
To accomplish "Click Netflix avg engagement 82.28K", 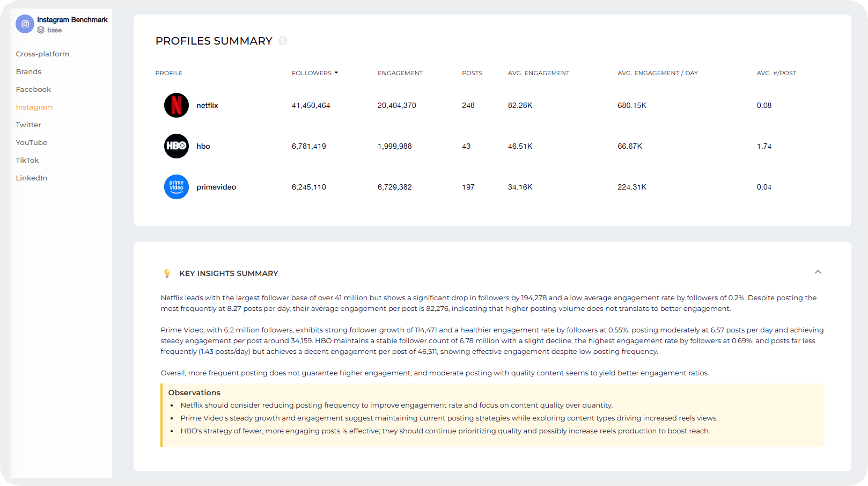I will 520,105.
